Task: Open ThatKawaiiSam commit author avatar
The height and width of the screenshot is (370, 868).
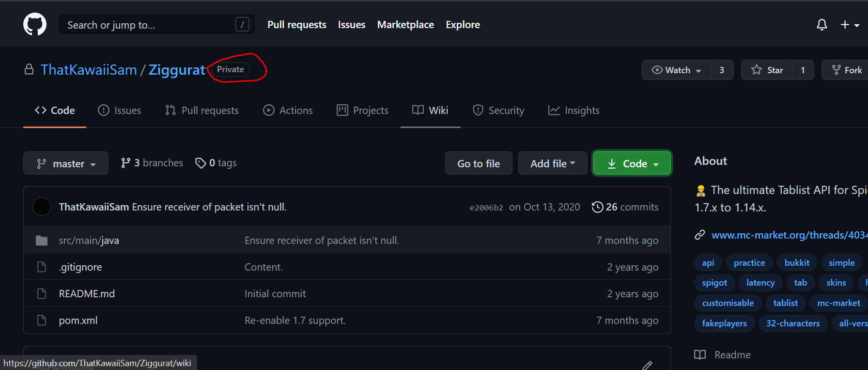Action: coord(42,207)
